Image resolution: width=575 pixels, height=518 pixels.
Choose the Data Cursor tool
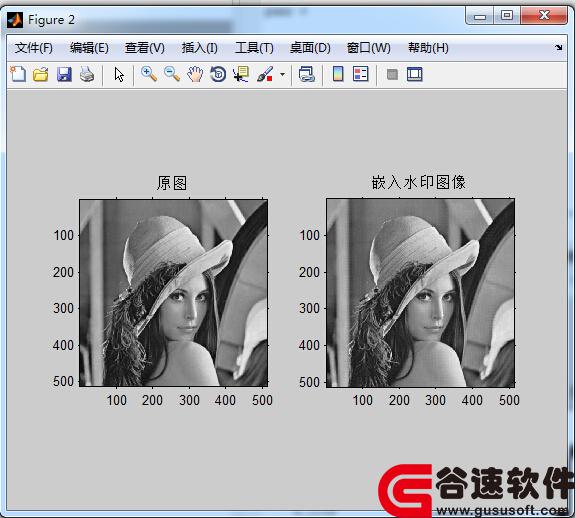pyautogui.click(x=241, y=74)
